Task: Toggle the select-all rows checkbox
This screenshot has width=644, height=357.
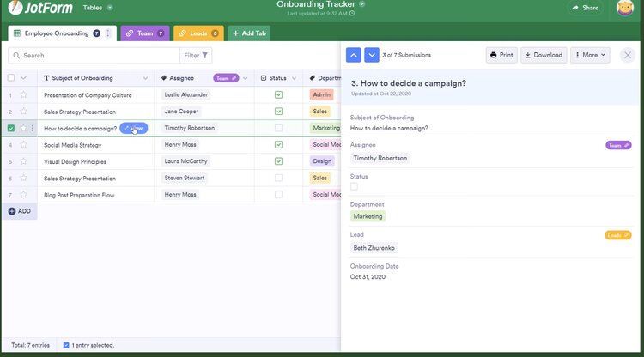Action: [11, 78]
